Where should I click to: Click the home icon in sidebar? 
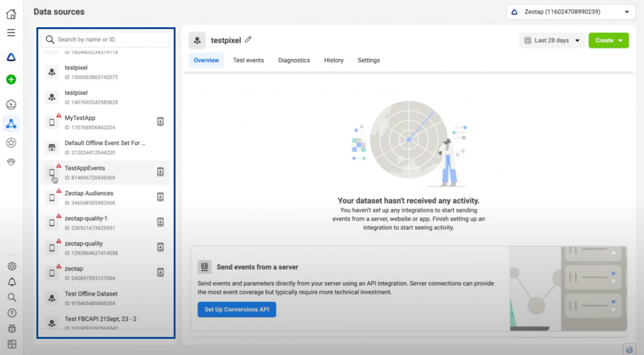[x=11, y=14]
